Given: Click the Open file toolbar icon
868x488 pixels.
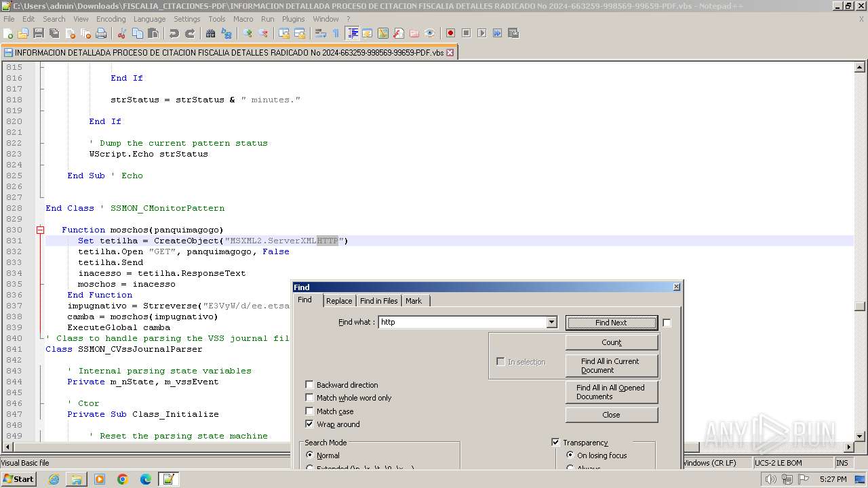Looking at the screenshot, I should pyautogui.click(x=24, y=33).
